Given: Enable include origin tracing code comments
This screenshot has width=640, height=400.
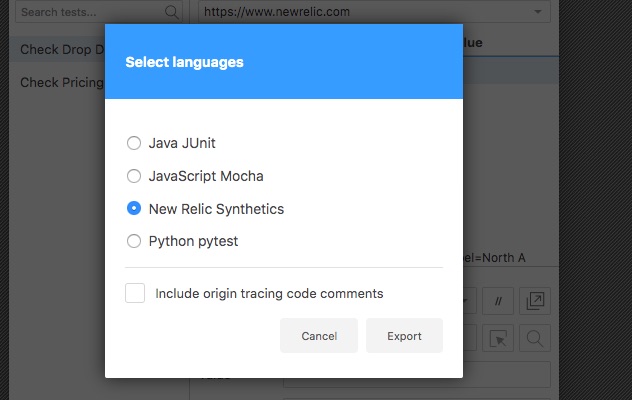Looking at the screenshot, I should [x=135, y=293].
